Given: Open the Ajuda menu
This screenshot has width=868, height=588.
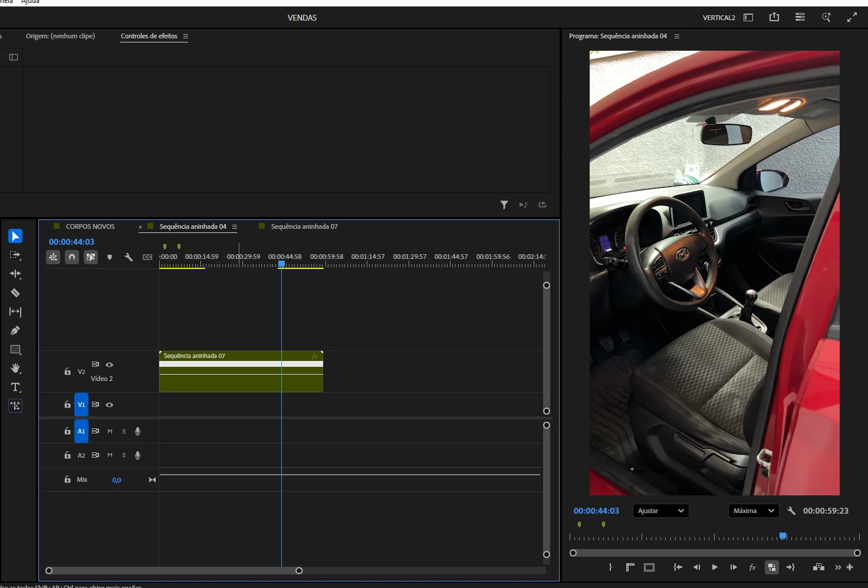Looking at the screenshot, I should click(30, 2).
